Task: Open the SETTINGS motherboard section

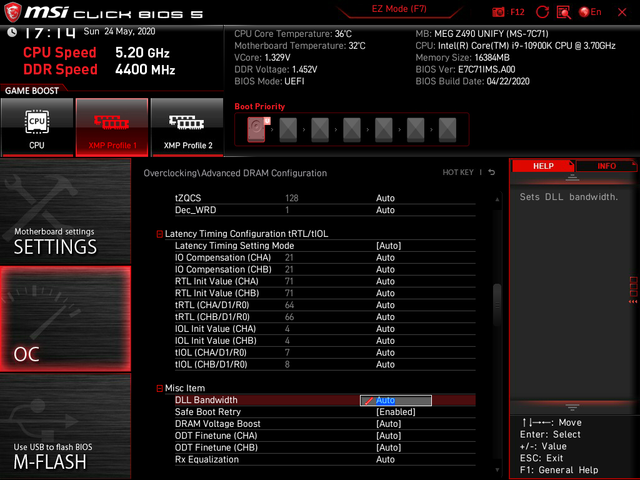Action: [x=65, y=212]
